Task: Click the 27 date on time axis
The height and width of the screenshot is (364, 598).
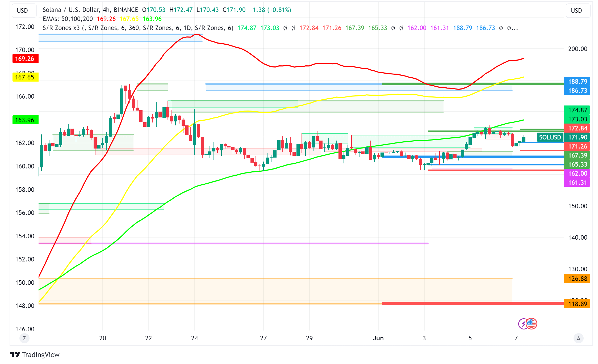Action: click(x=263, y=338)
